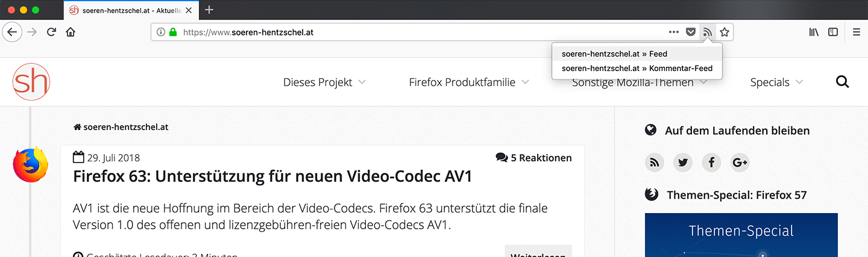Choose the Kommentar-Feed entry

[x=637, y=68]
